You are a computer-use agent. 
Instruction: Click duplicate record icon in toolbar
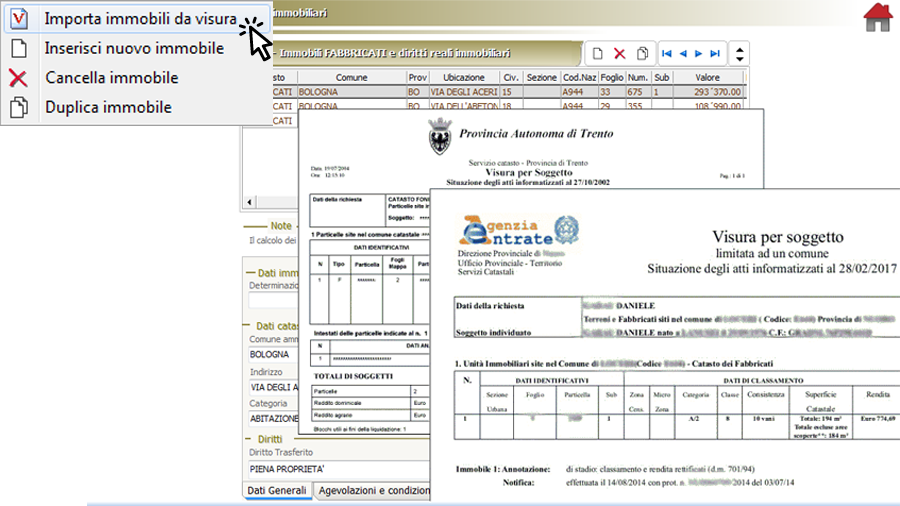tap(642, 53)
